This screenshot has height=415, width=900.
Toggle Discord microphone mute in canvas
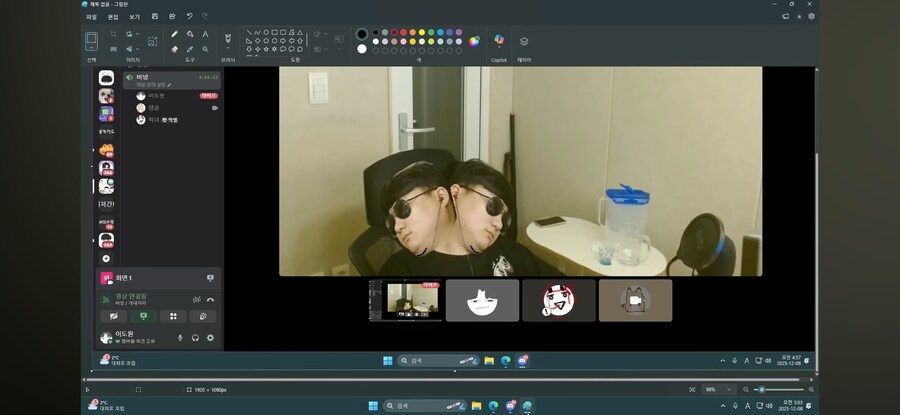coord(180,338)
